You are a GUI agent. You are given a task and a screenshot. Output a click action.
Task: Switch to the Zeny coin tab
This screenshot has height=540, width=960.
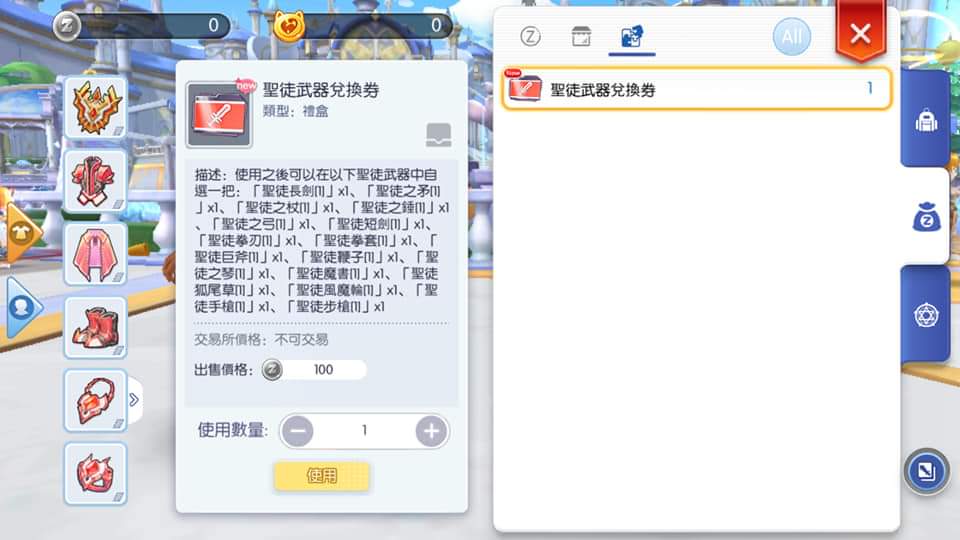(530, 37)
